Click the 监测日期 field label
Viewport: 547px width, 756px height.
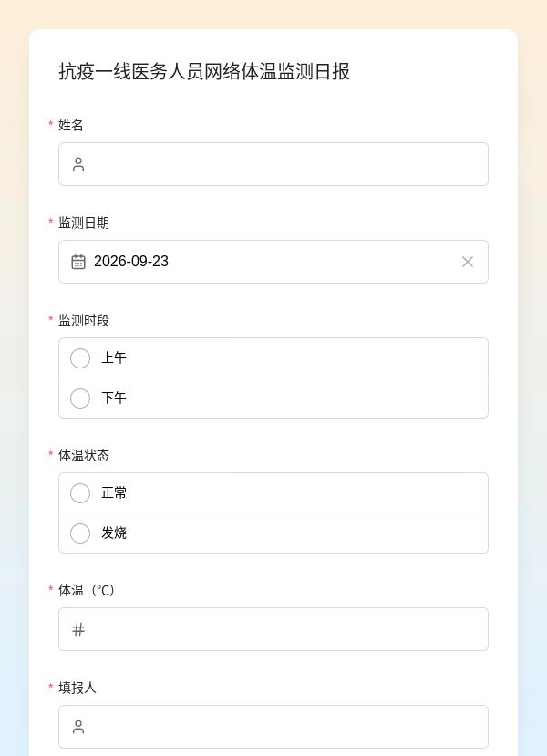coord(84,223)
